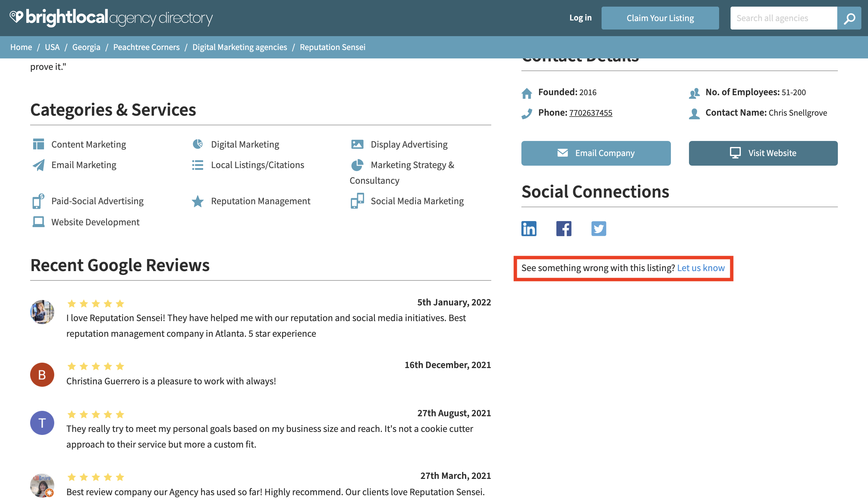Click the 27th March 2021 reviewer photo

click(42, 486)
